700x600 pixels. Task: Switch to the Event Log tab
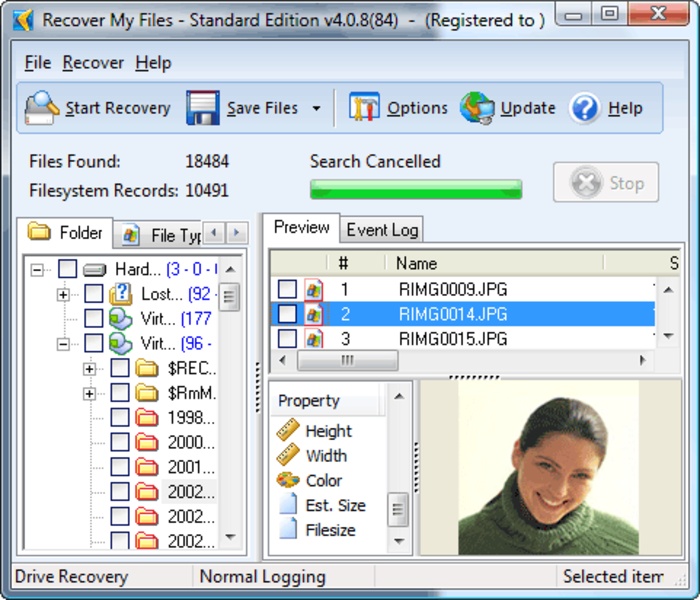tap(382, 230)
